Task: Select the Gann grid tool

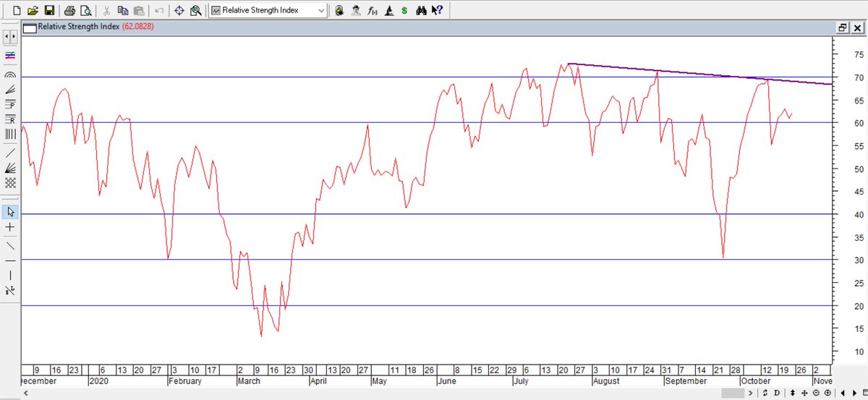Action: (10, 183)
